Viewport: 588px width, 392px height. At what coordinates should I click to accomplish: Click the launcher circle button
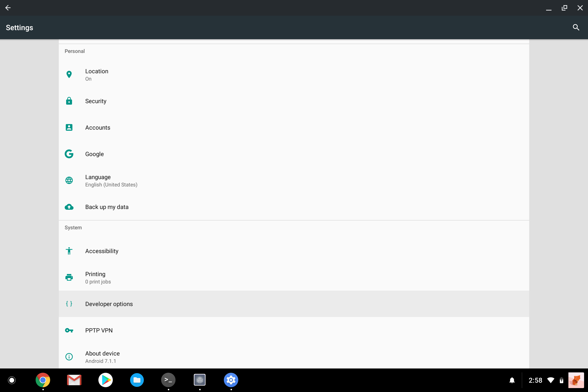12,380
